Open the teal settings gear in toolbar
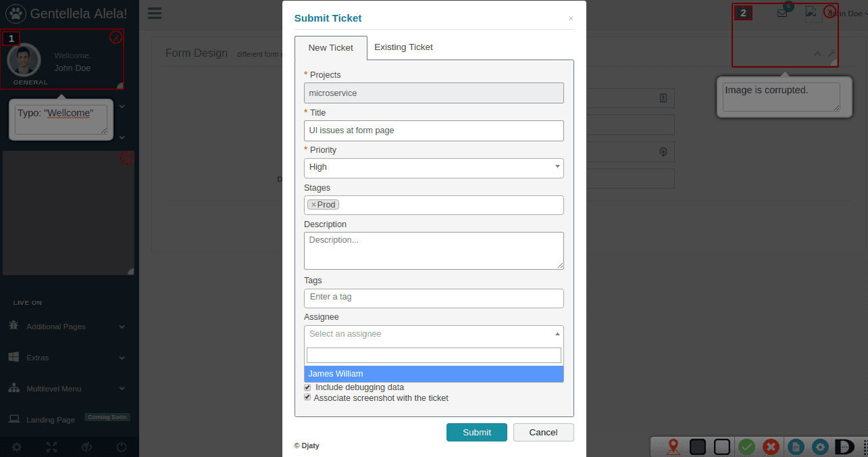The height and width of the screenshot is (457, 868). (x=820, y=447)
